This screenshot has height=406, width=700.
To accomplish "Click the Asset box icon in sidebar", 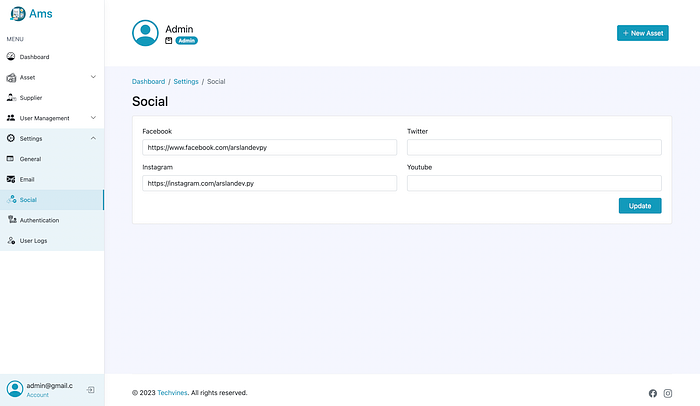I will [x=11, y=78].
